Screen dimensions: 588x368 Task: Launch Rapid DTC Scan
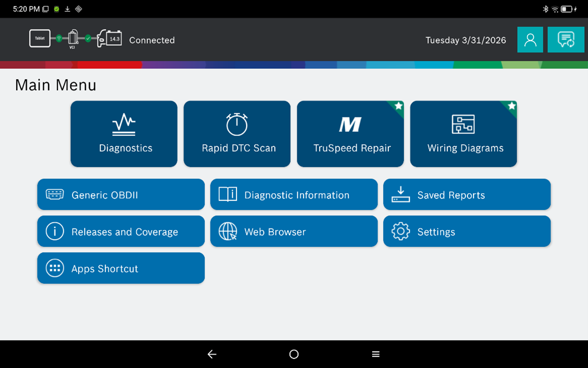tap(237, 134)
